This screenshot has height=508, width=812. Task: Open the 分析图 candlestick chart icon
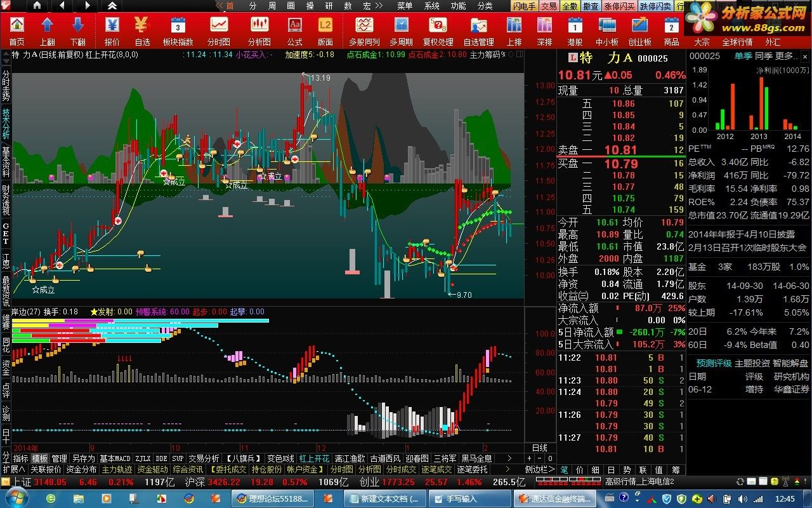click(x=259, y=30)
